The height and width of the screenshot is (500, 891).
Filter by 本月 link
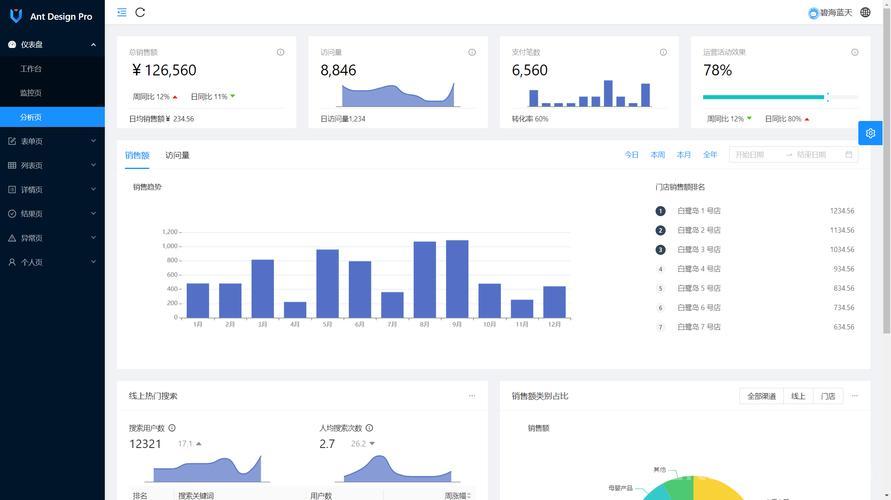[684, 155]
